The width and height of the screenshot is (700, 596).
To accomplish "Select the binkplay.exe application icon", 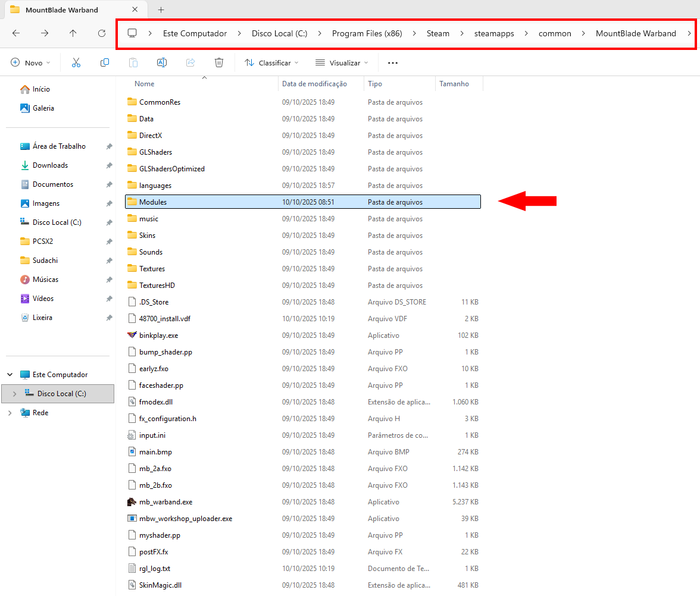I will pos(132,335).
